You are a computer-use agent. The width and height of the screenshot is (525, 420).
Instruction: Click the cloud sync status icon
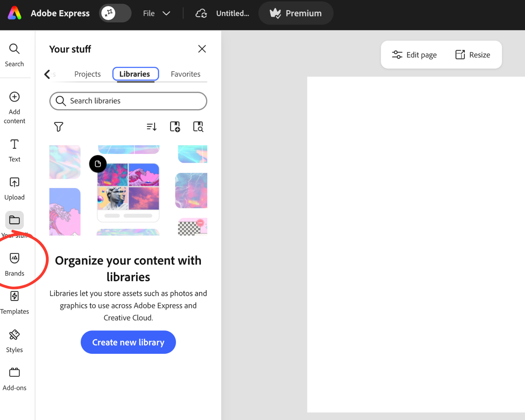click(x=201, y=13)
